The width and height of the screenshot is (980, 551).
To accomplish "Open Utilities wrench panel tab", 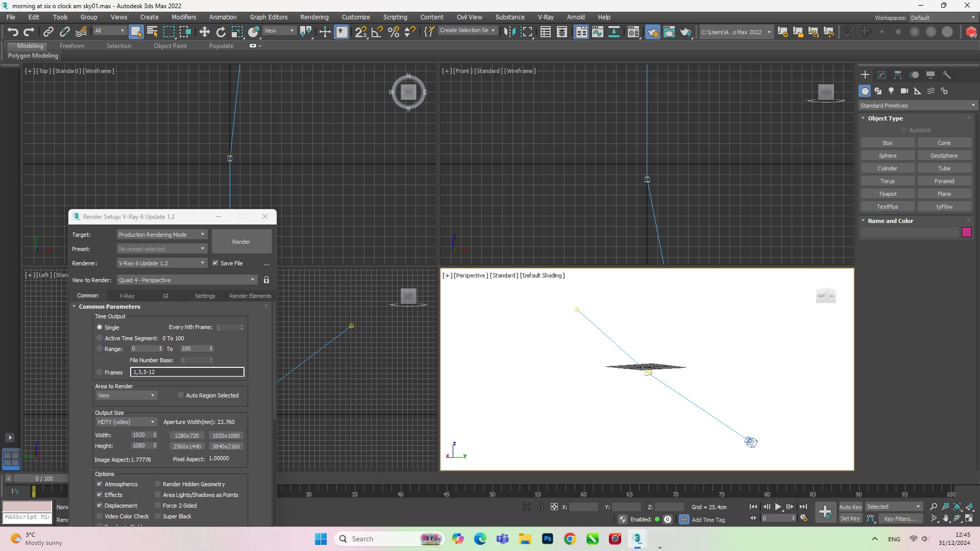I will (x=947, y=75).
